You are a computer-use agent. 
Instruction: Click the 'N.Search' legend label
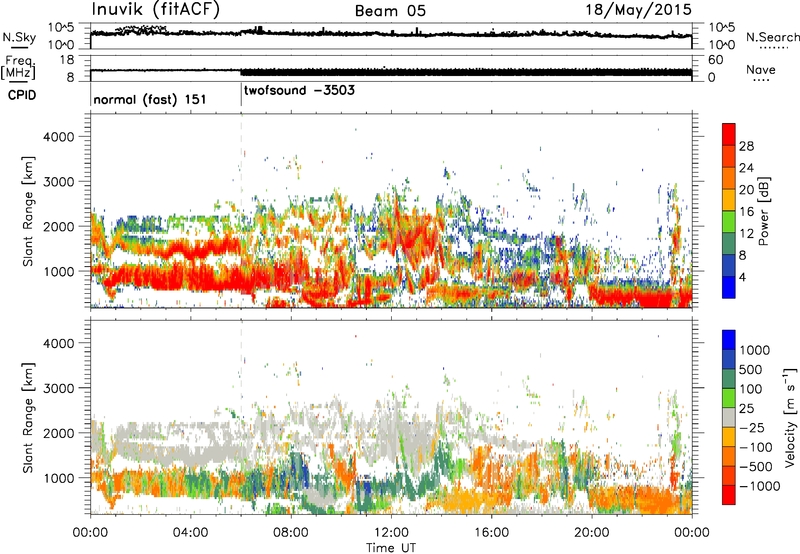point(772,37)
